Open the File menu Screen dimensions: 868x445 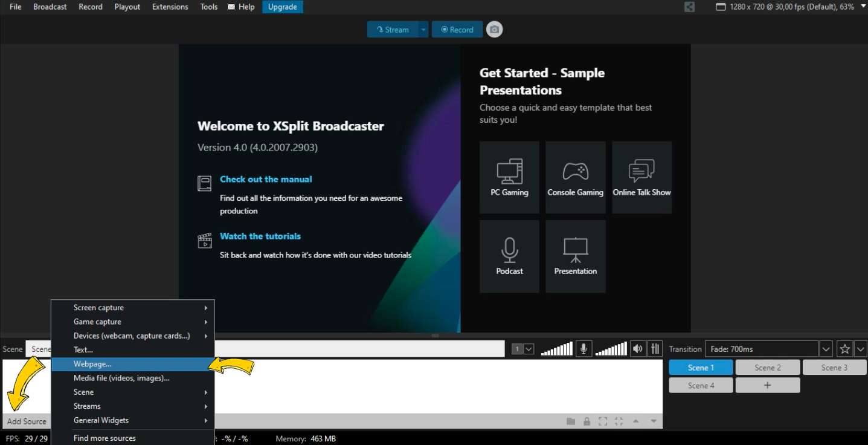[16, 7]
